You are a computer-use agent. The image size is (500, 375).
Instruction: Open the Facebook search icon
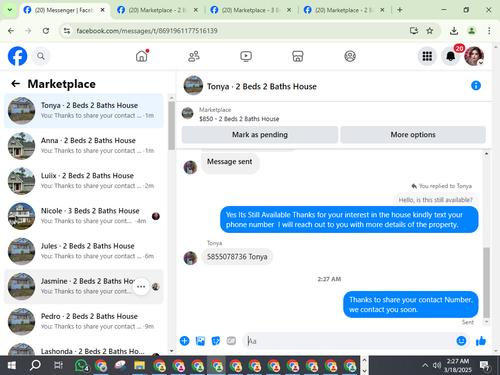click(41, 56)
